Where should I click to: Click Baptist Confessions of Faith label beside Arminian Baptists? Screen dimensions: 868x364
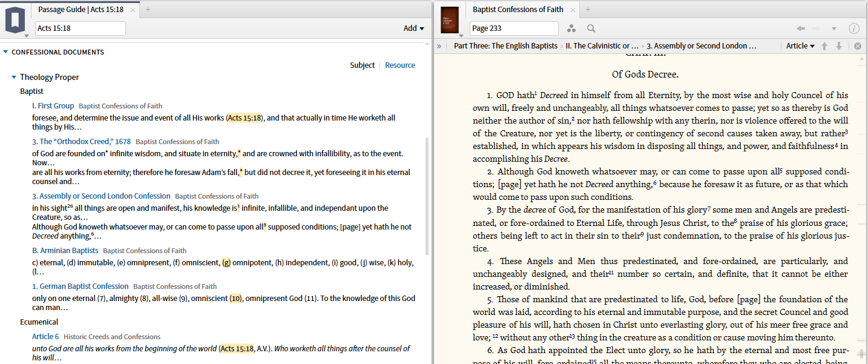145,251
